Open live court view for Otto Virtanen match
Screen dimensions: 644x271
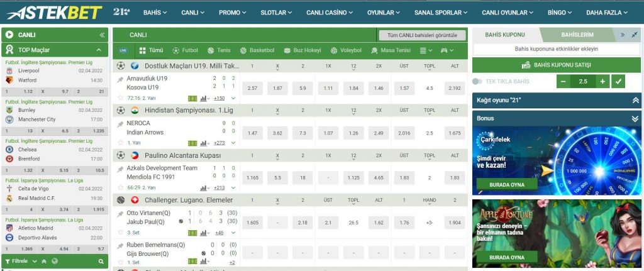click(x=192, y=233)
